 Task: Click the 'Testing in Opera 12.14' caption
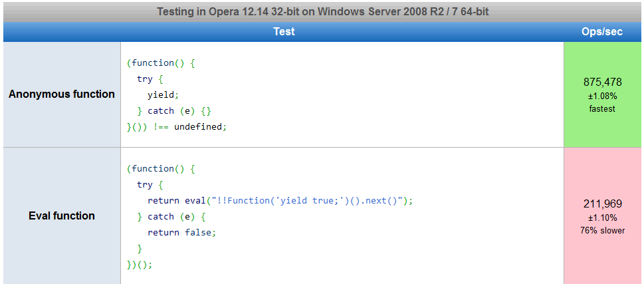tap(322, 11)
